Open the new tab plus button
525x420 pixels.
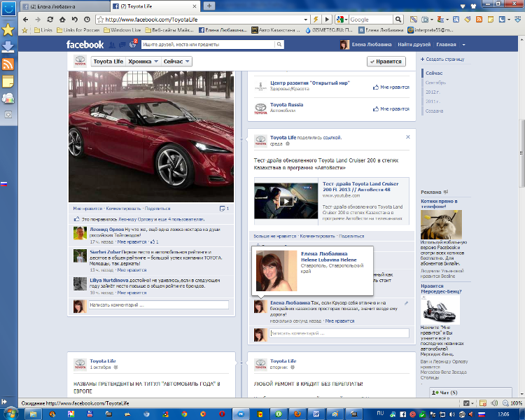pyautogui.click(x=209, y=6)
